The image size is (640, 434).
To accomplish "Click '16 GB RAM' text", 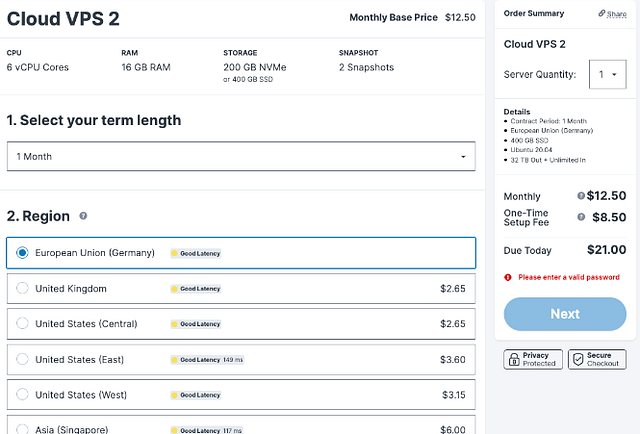I will 146,67.
